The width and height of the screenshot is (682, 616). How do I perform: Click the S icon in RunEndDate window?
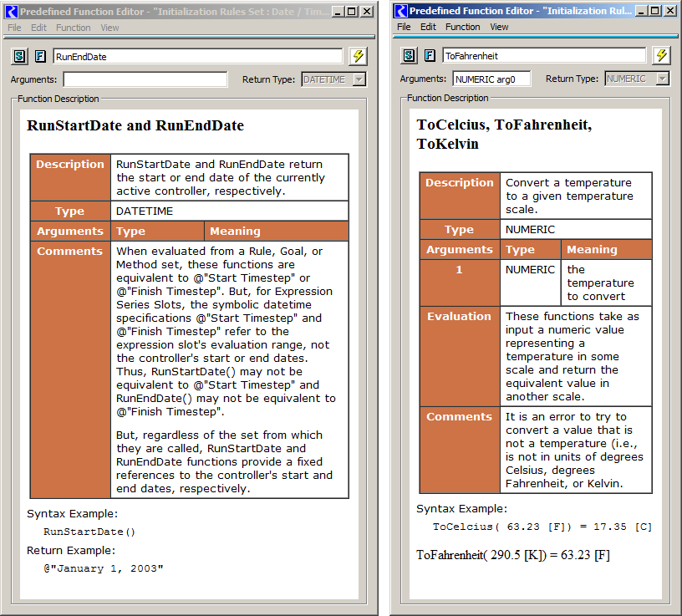(x=19, y=56)
